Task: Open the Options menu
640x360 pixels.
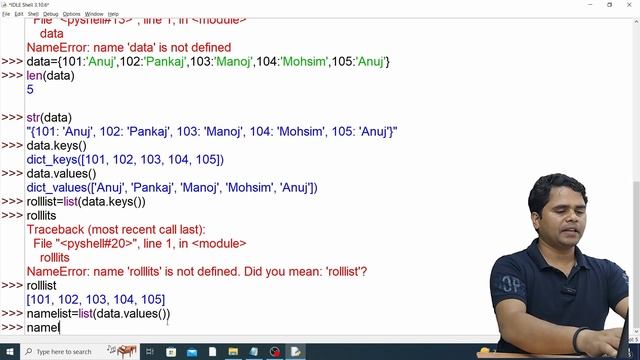Action: pyautogui.click(x=71, y=14)
